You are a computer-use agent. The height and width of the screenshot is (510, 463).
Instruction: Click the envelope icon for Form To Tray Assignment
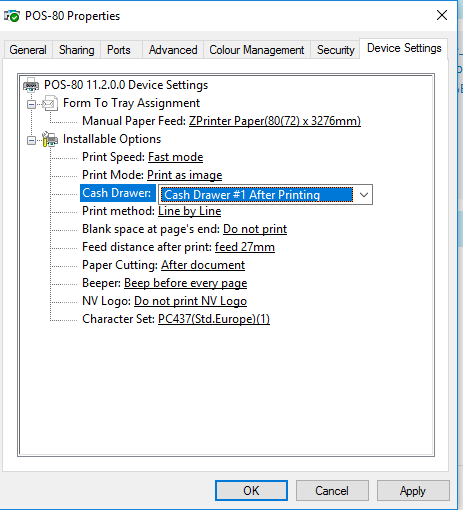pos(50,103)
